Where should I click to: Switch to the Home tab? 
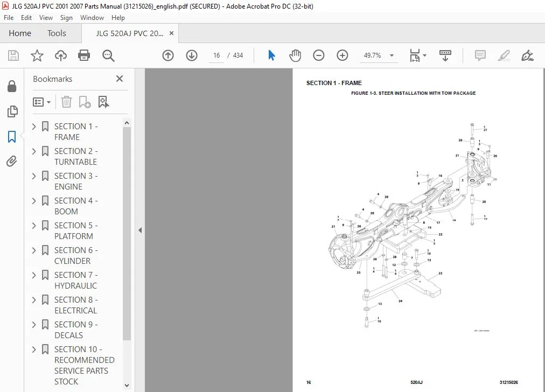[20, 33]
